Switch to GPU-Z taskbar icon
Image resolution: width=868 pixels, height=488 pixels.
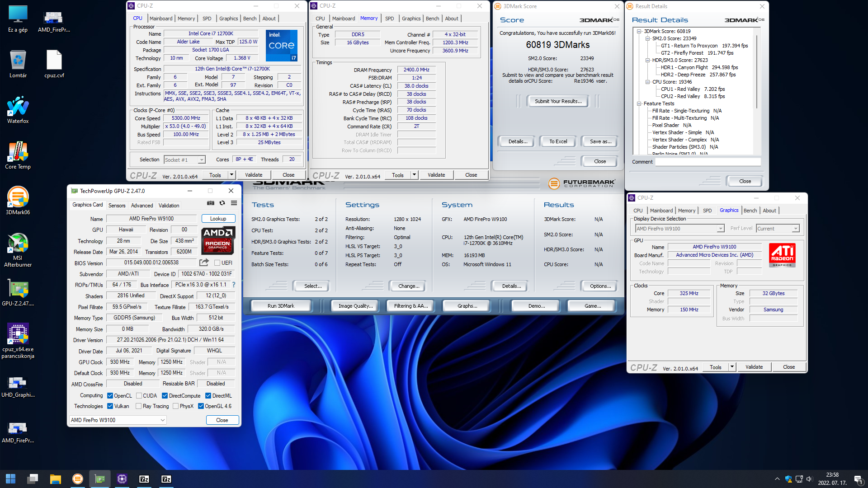tap(99, 479)
